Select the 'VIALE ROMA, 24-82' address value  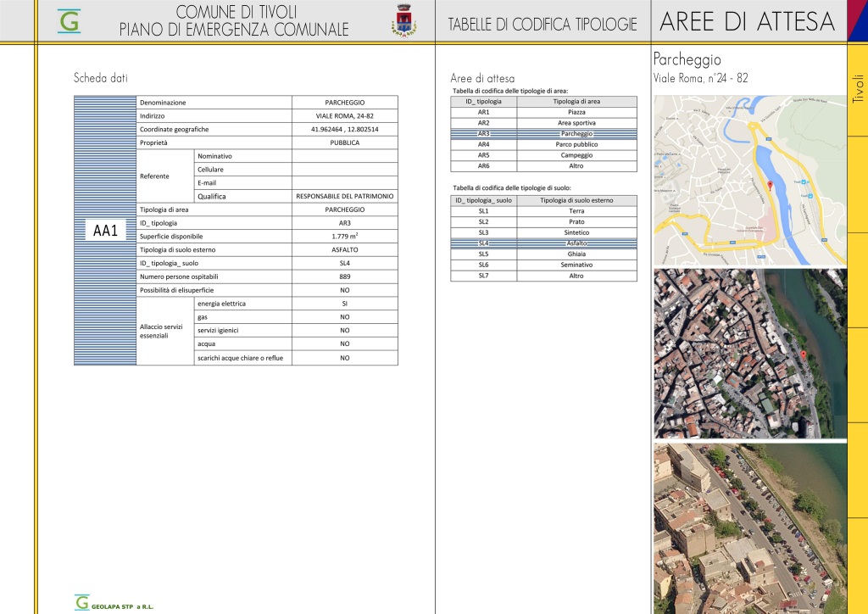[345, 116]
